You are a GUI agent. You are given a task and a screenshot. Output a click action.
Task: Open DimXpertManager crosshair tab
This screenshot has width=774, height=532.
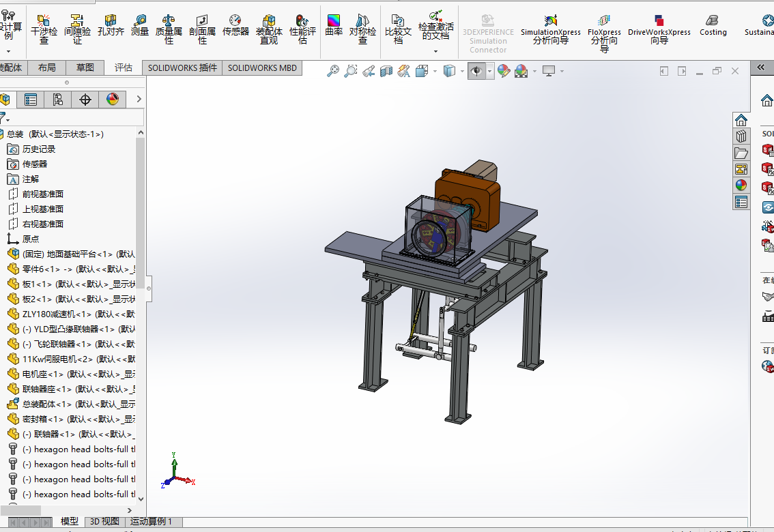(x=85, y=100)
